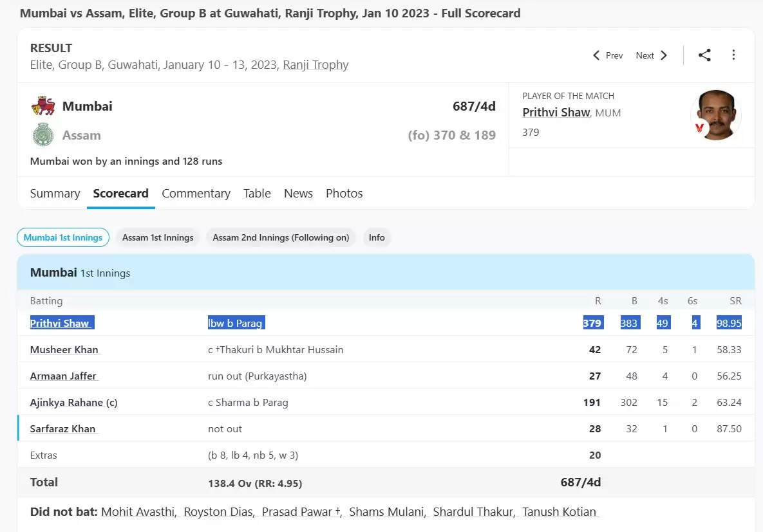Screen dimensions: 763x532
Task: Click 'c Sharma b Parag' dismissal text
Action: coord(248,402)
